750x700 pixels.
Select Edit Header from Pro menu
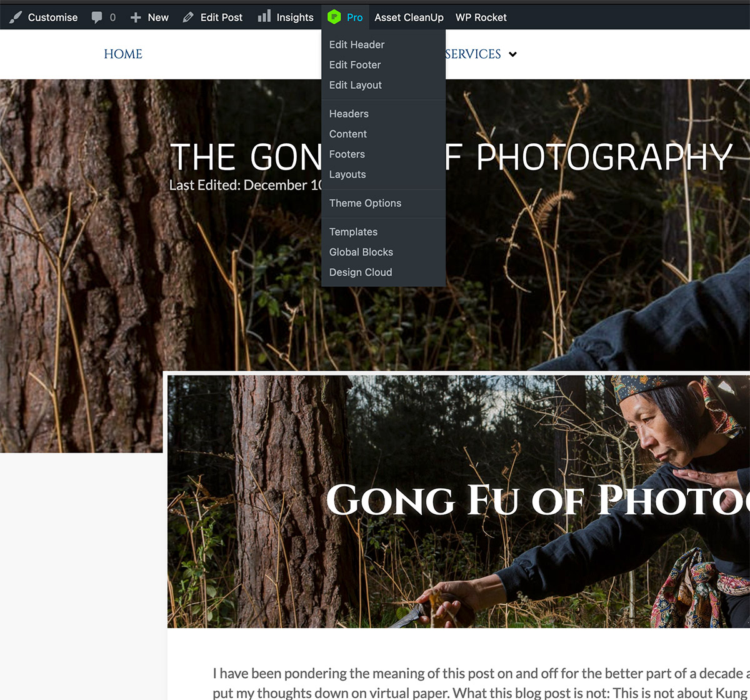pyautogui.click(x=357, y=44)
